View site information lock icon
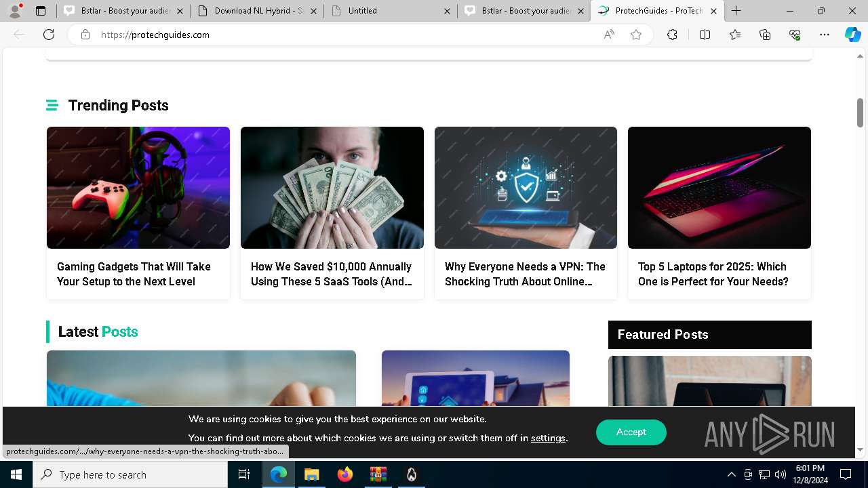This screenshot has height=488, width=868. 85,35
